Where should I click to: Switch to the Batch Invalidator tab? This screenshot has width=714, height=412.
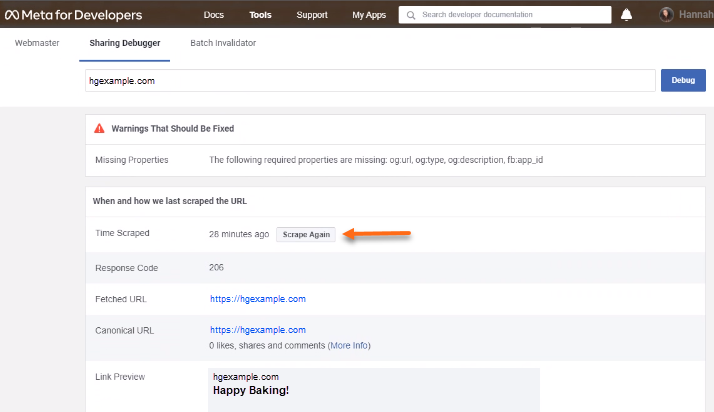pyautogui.click(x=223, y=44)
